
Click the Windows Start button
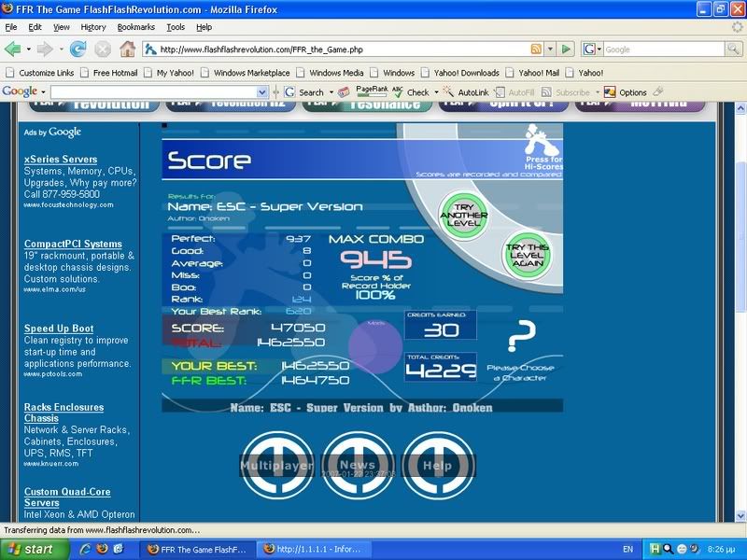pyautogui.click(x=30, y=549)
